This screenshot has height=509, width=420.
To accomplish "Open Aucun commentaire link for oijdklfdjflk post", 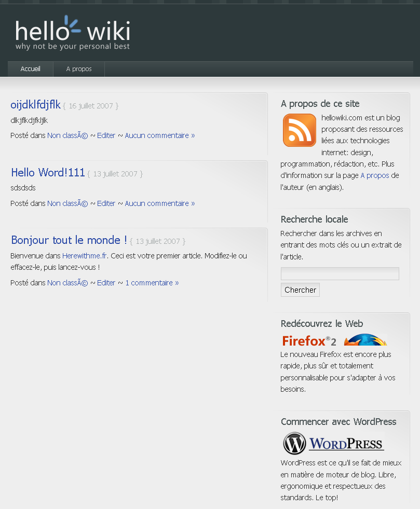I will [x=159, y=135].
